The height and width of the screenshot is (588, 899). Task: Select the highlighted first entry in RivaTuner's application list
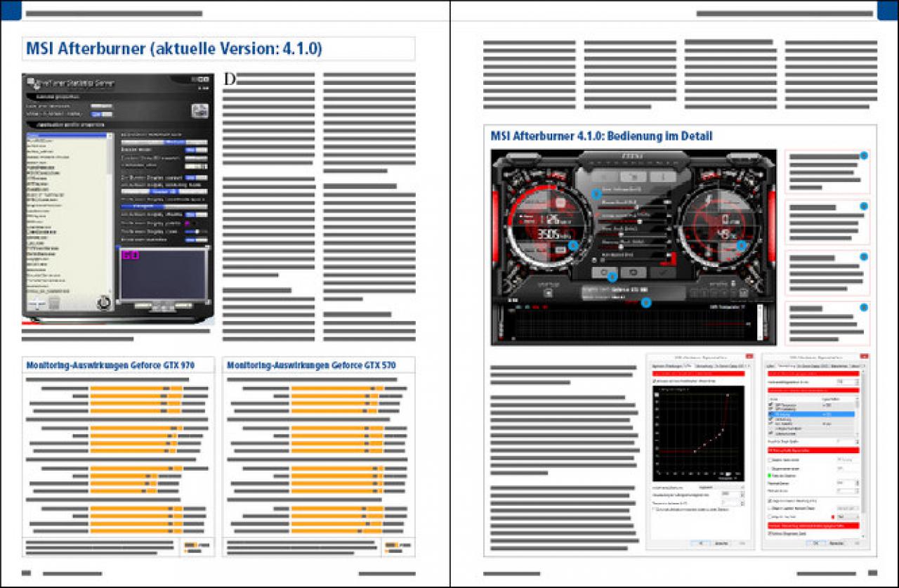tap(67, 135)
